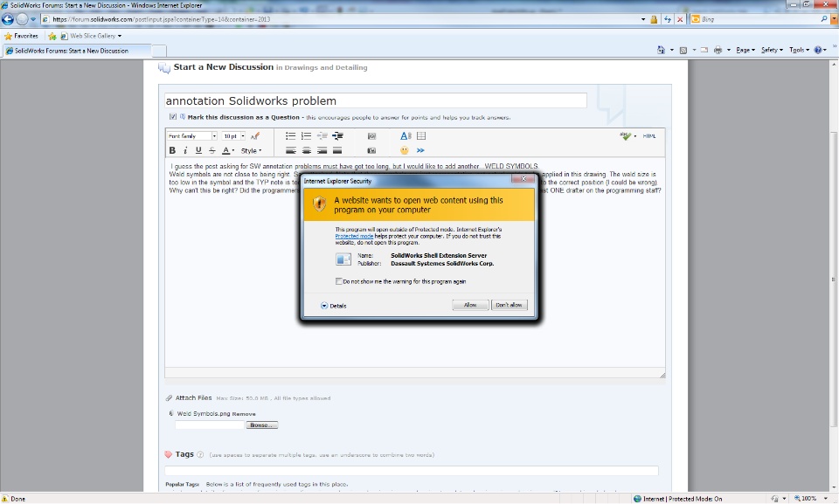Image resolution: width=839 pixels, height=504 pixels.
Task: Insert an emoticon smiley
Action: coord(405,151)
